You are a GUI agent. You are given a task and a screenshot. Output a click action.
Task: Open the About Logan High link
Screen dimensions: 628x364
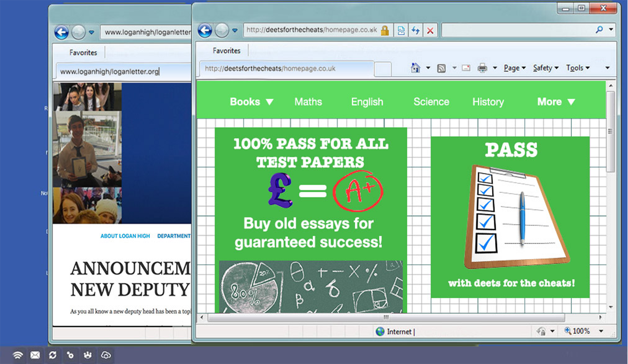(125, 236)
